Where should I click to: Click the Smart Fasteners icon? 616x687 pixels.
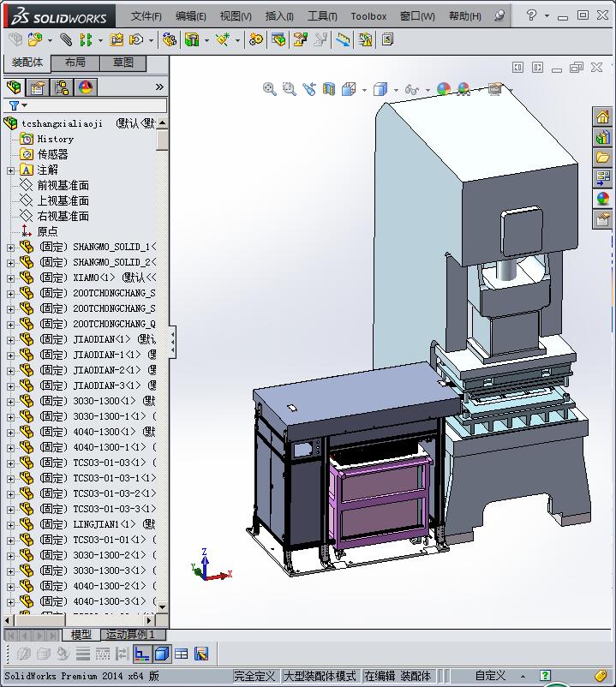tap(117, 40)
